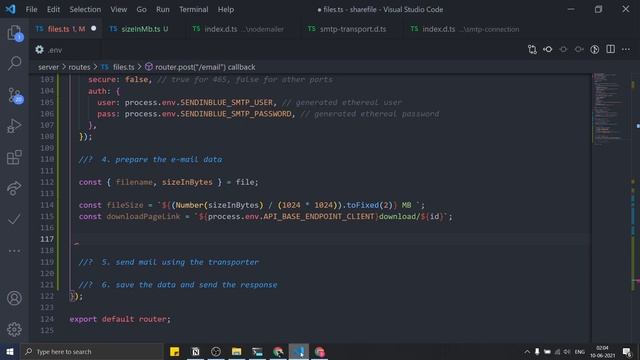Open the Help menu

(226, 9)
